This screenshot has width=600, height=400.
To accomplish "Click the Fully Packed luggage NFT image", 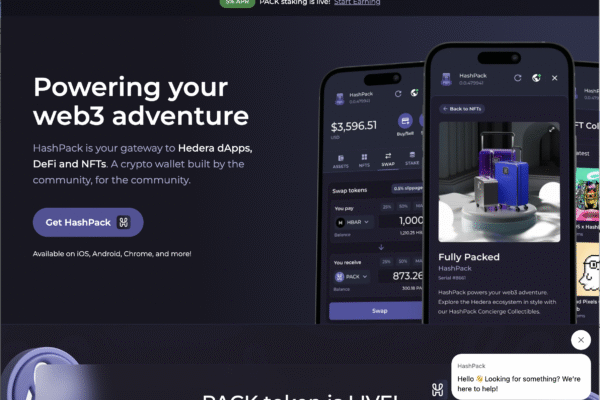I will point(499,182).
